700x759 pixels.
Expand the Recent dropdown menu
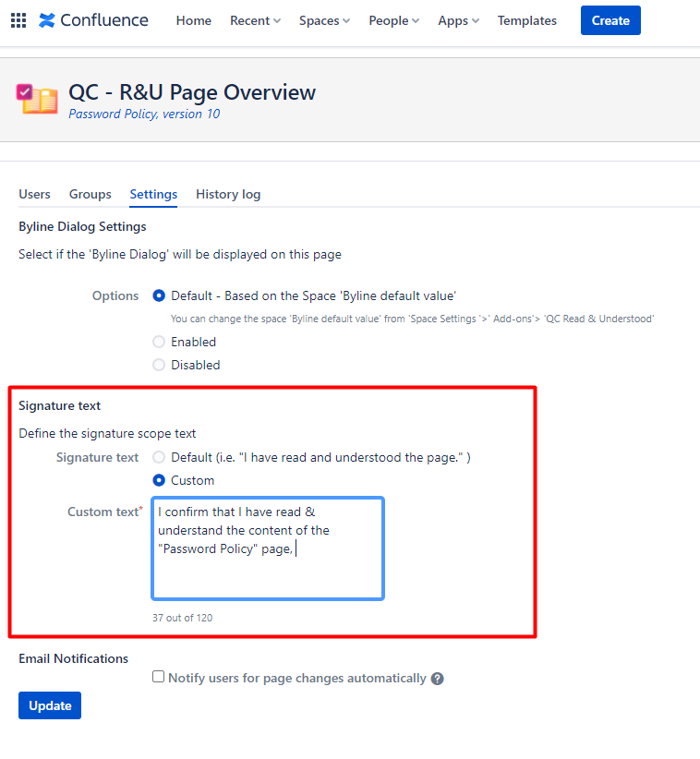point(255,20)
